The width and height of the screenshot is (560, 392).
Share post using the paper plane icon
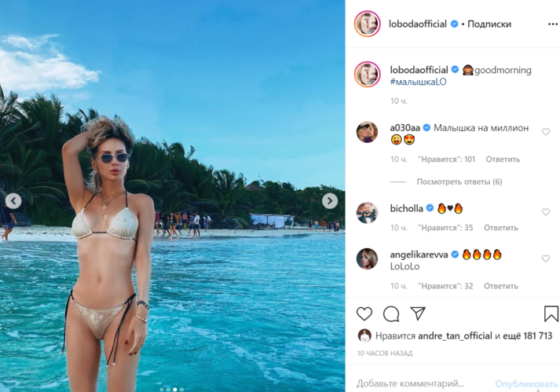[x=418, y=313]
